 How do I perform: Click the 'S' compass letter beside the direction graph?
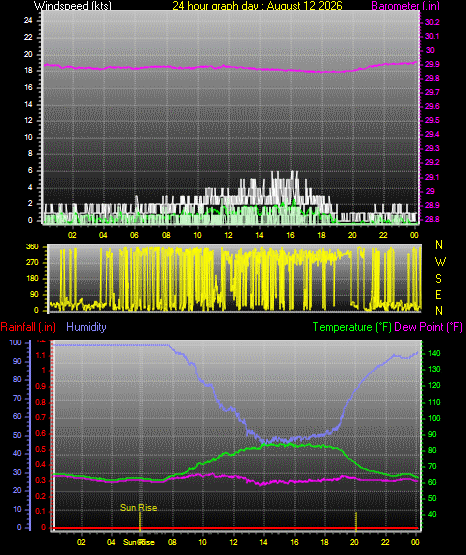(x=438, y=279)
